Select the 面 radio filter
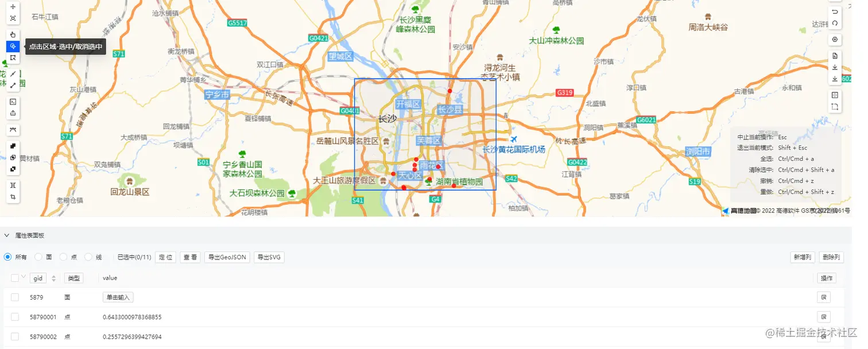868x349 pixels. point(38,257)
